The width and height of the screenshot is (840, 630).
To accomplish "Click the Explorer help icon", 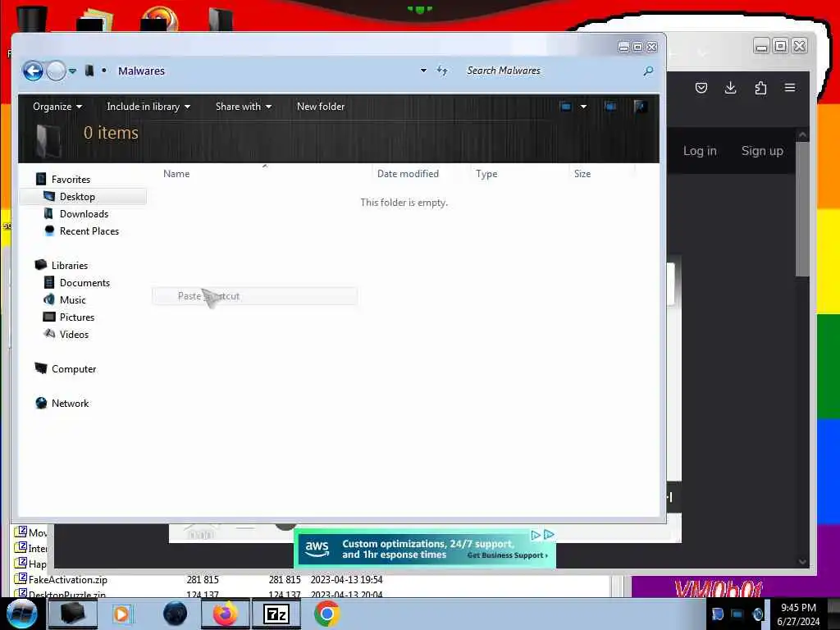I will (x=640, y=106).
